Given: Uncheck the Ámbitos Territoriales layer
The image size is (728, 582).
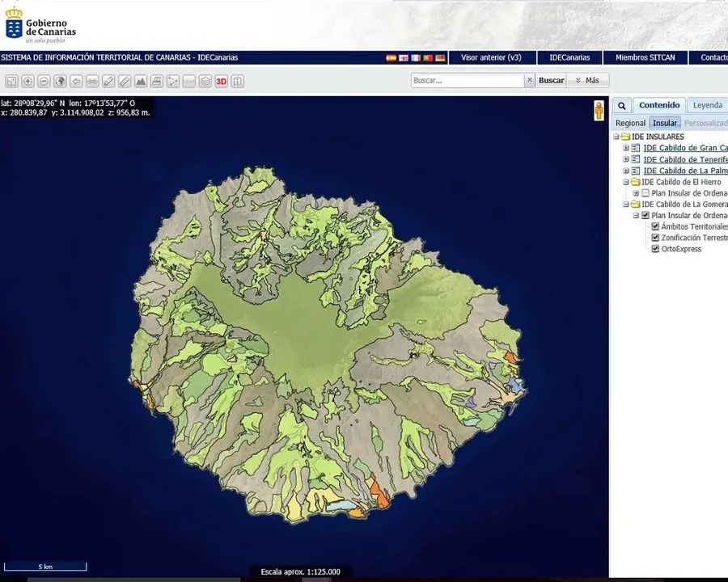Looking at the screenshot, I should pyautogui.click(x=655, y=226).
